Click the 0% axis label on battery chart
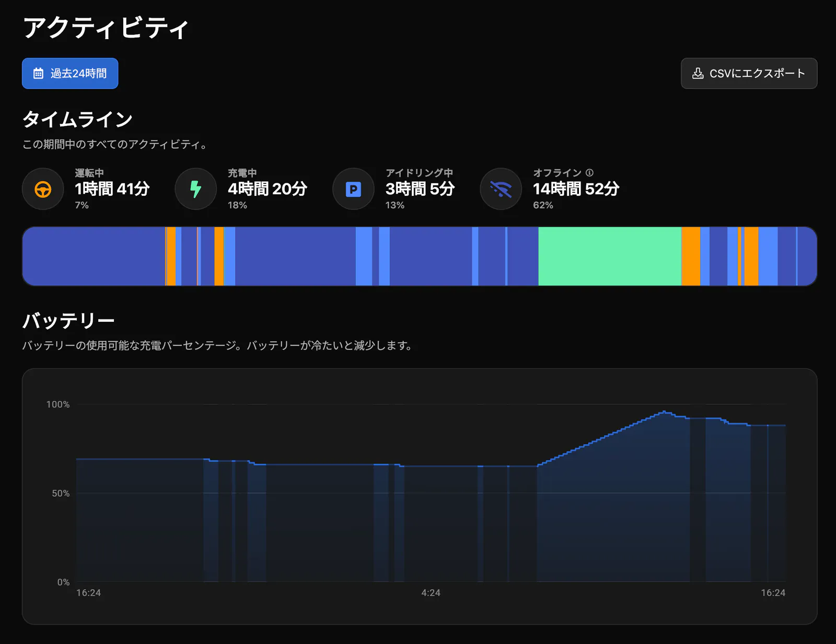 pyautogui.click(x=63, y=582)
